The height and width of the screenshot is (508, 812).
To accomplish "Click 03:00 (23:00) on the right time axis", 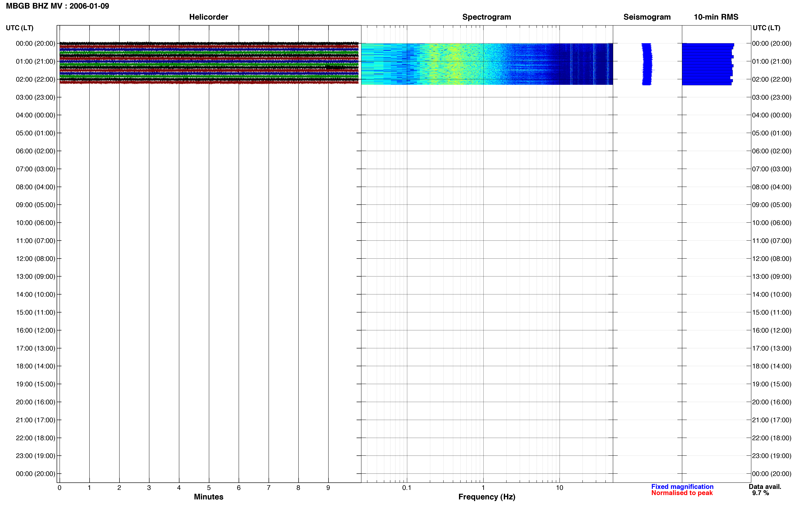I will pos(772,97).
